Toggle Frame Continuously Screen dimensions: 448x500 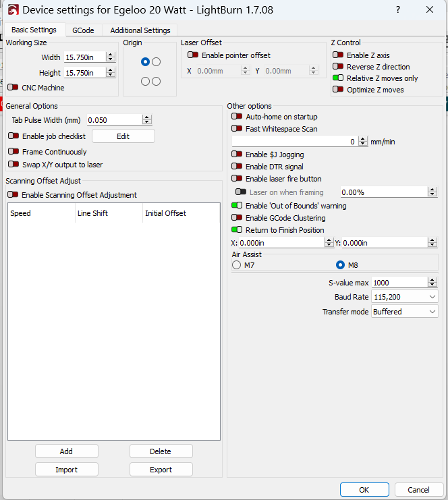pos(13,151)
